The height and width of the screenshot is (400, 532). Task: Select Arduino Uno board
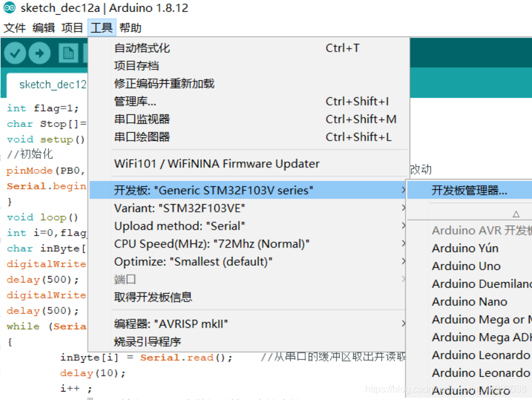point(470,266)
